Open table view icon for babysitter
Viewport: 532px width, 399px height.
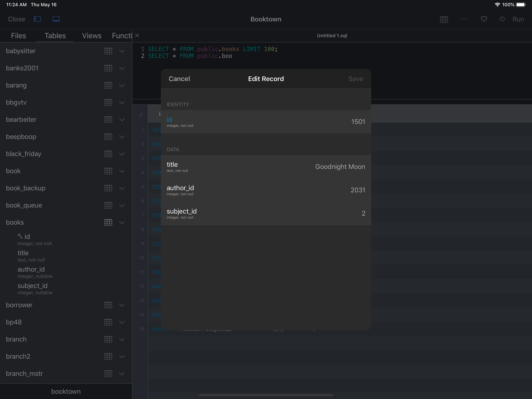[108, 51]
